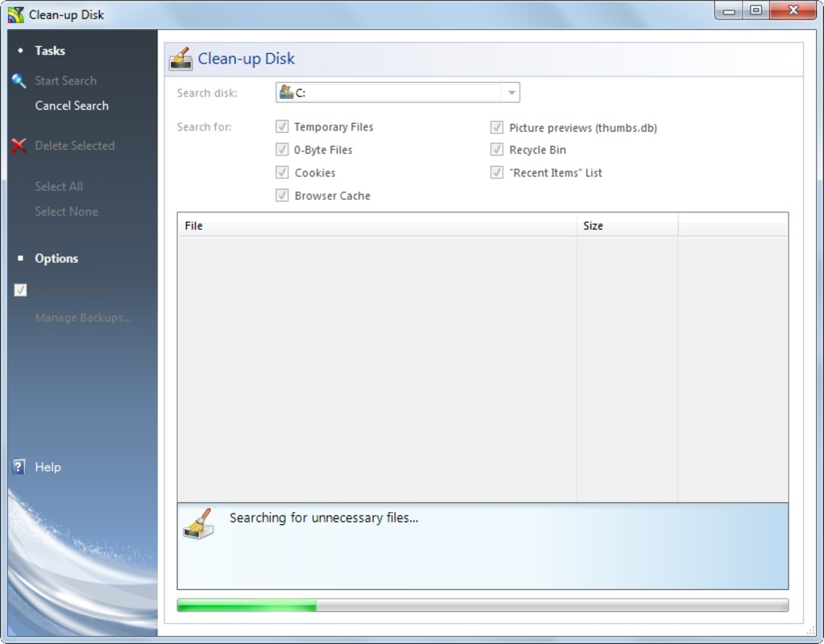Click Select All in the sidebar
Image resolution: width=824 pixels, height=644 pixels.
pos(59,187)
